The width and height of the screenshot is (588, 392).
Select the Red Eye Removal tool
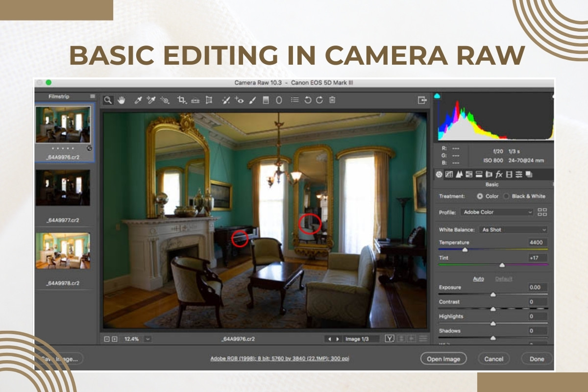point(239,100)
